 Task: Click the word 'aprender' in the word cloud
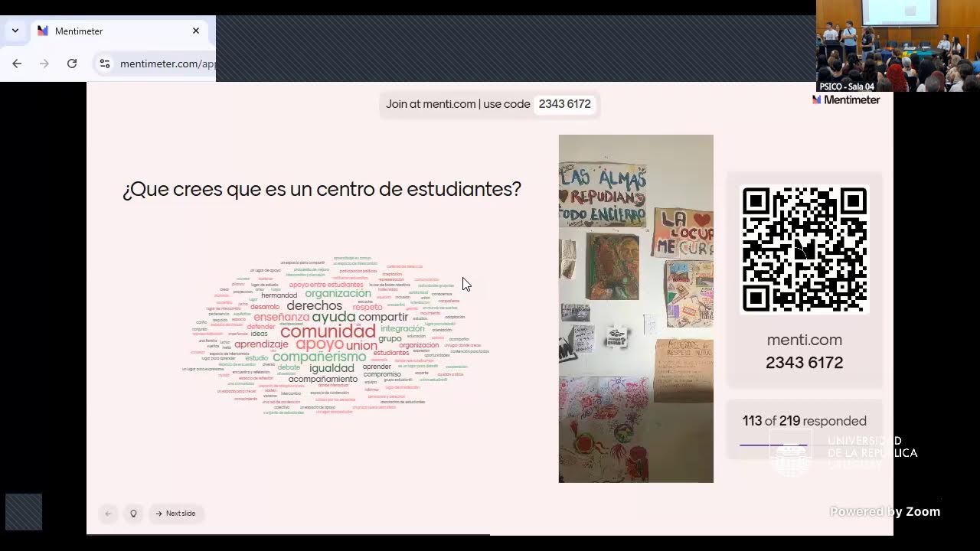[x=377, y=367]
